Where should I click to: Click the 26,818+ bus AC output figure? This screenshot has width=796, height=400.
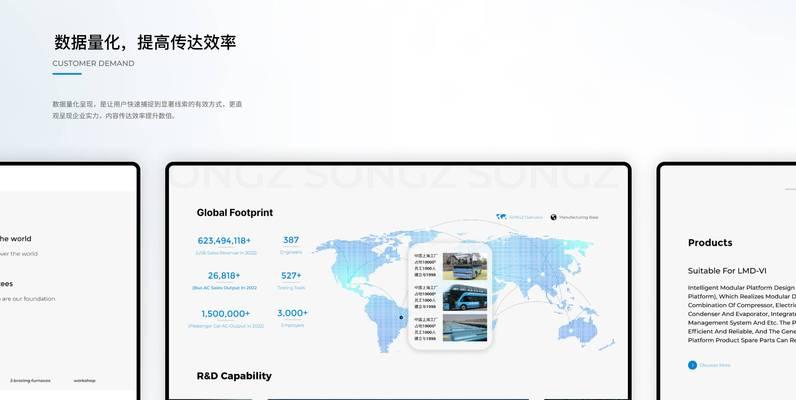point(224,275)
